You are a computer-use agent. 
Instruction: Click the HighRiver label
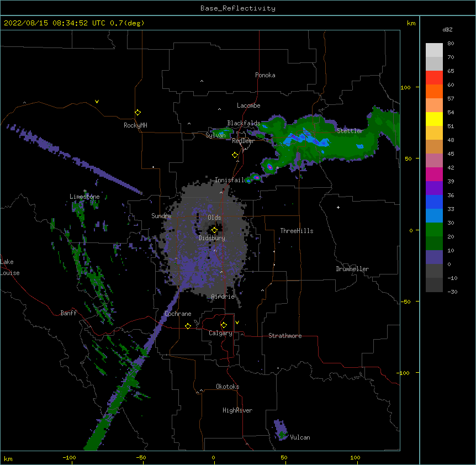coord(237,410)
